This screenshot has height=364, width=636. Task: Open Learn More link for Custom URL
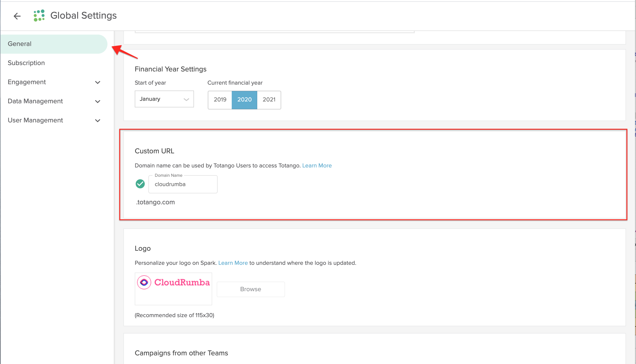coord(317,165)
